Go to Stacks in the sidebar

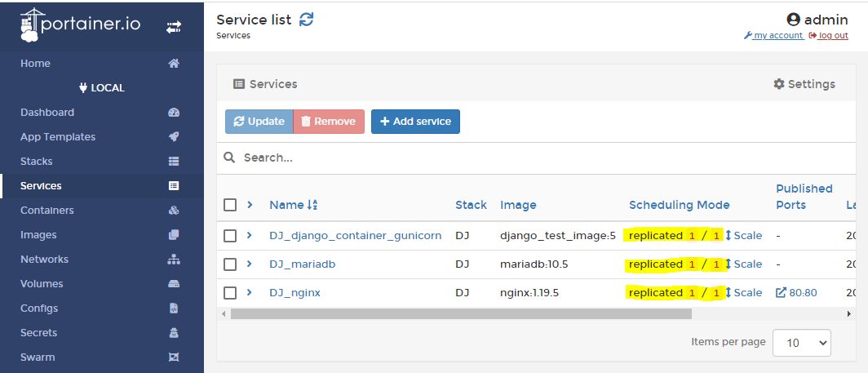coord(37,162)
